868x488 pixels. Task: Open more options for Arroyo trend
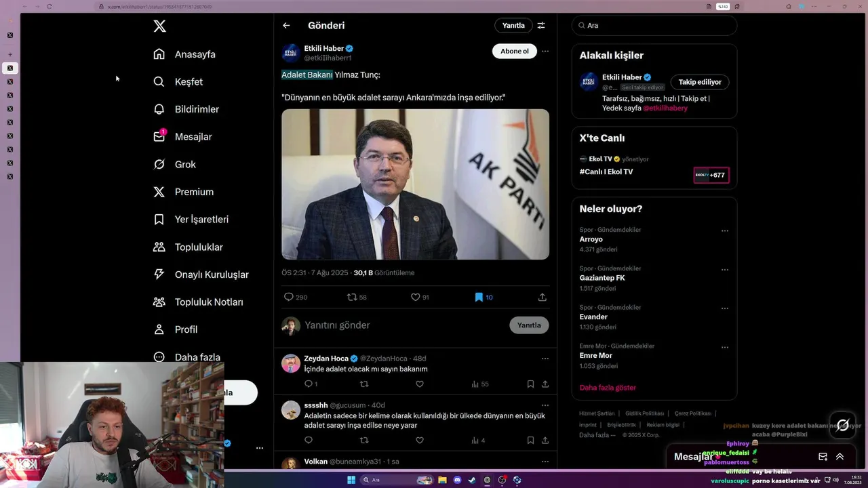click(725, 231)
